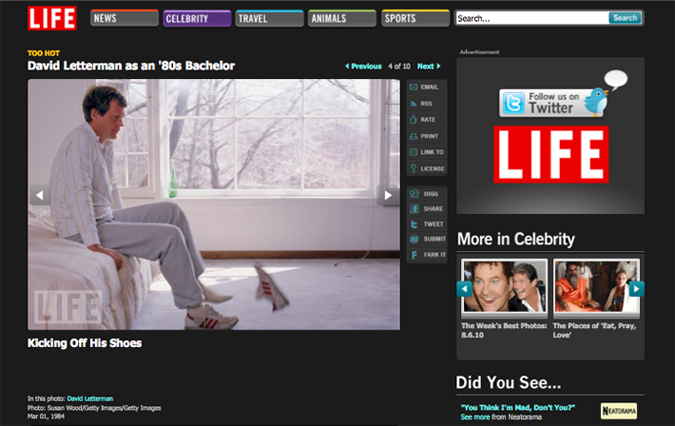Screen dimensions: 675x426
Task: Click the Next photo link
Action: tap(429, 66)
